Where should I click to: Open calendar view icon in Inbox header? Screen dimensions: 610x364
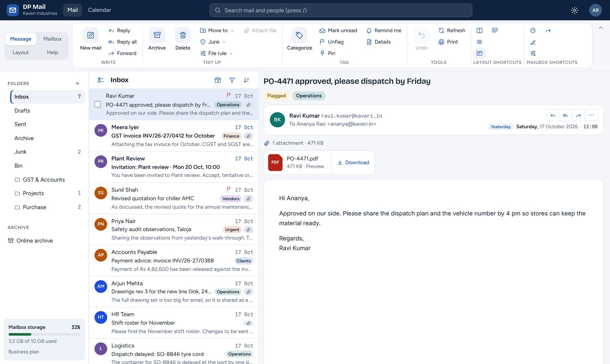(x=218, y=80)
